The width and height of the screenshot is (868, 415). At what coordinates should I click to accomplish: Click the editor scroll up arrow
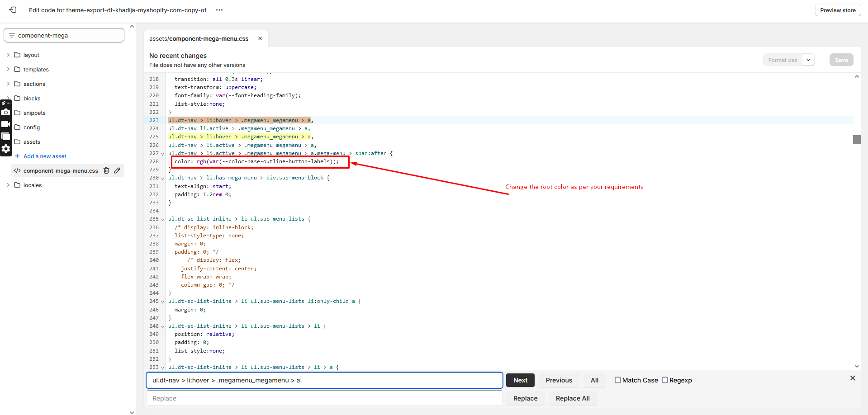pyautogui.click(x=857, y=76)
